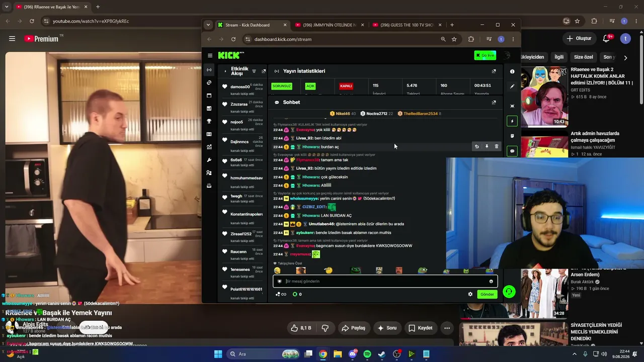Open OBS Studio from the taskbar

pyautogui.click(x=396, y=354)
